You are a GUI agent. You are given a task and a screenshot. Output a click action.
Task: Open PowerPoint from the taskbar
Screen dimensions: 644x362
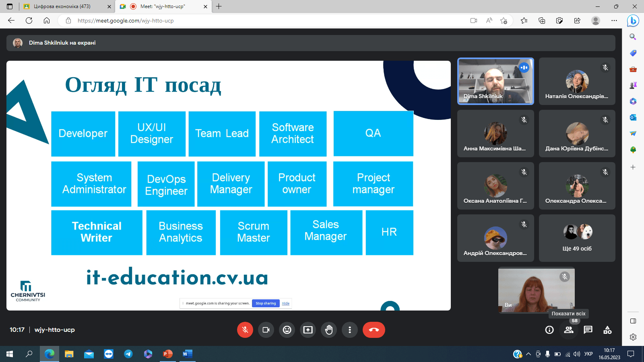(167, 354)
